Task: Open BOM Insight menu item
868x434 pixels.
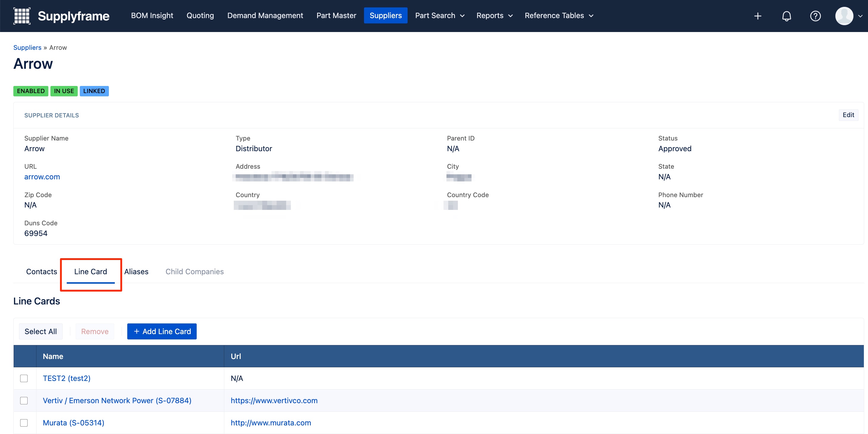Action: click(x=152, y=15)
